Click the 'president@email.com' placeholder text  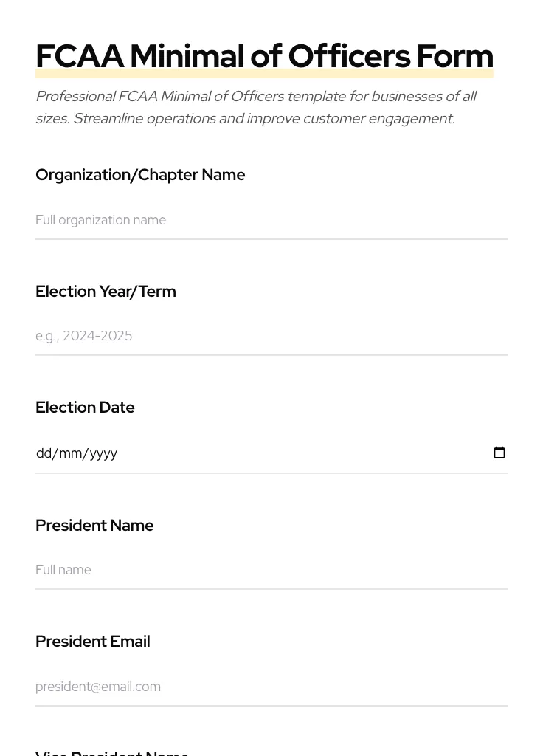(98, 687)
